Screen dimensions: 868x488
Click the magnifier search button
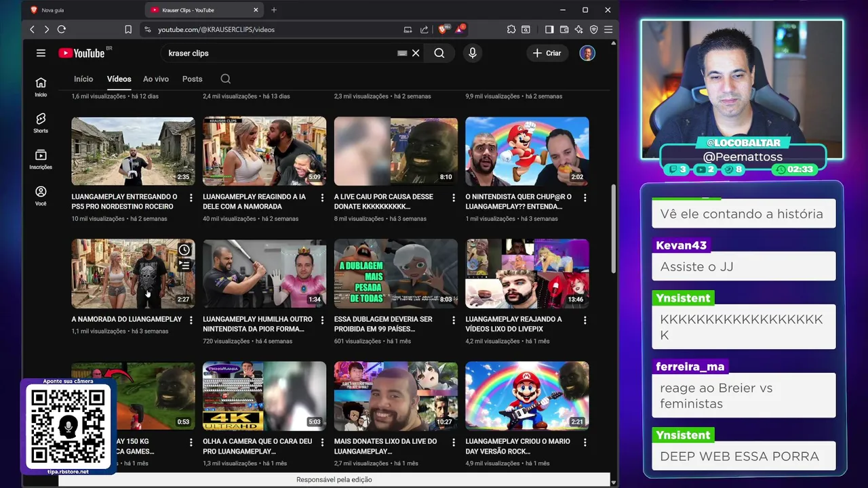(x=439, y=53)
